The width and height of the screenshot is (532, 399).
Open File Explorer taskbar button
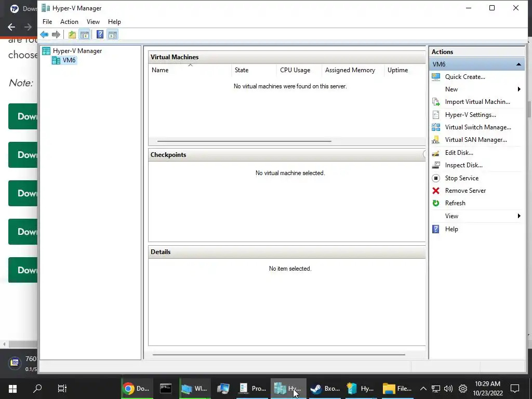pos(397,389)
